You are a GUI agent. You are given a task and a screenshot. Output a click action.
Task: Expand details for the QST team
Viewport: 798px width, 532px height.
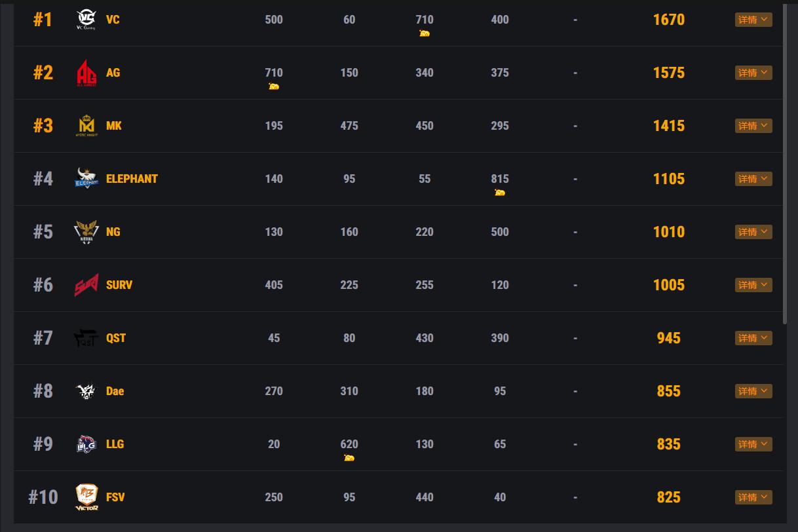753,338
